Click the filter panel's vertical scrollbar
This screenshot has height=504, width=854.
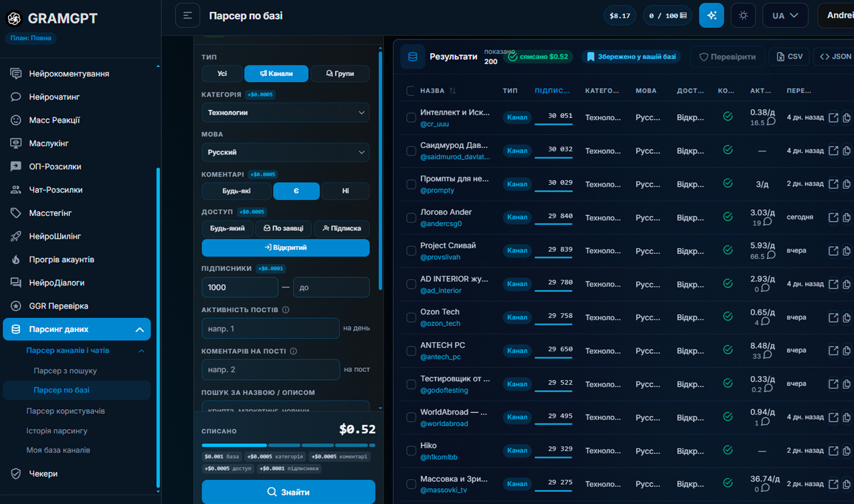(x=380, y=170)
